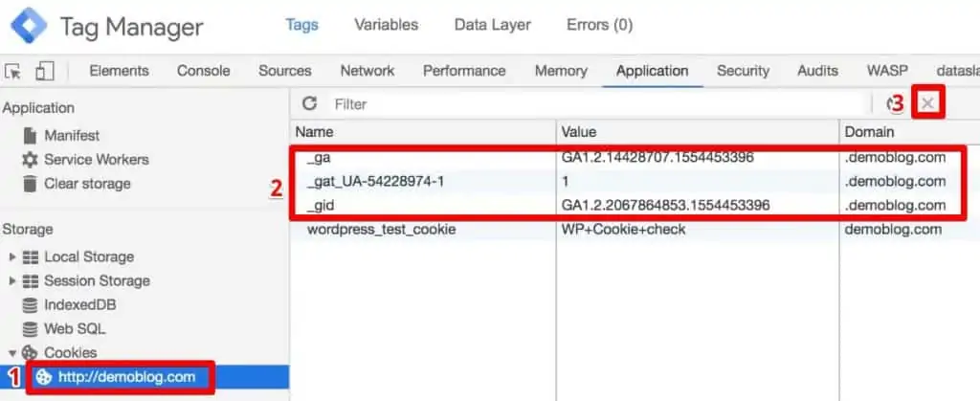Image resolution: width=980 pixels, height=401 pixels.
Task: Click the clear all cookies icon
Action: click(894, 103)
